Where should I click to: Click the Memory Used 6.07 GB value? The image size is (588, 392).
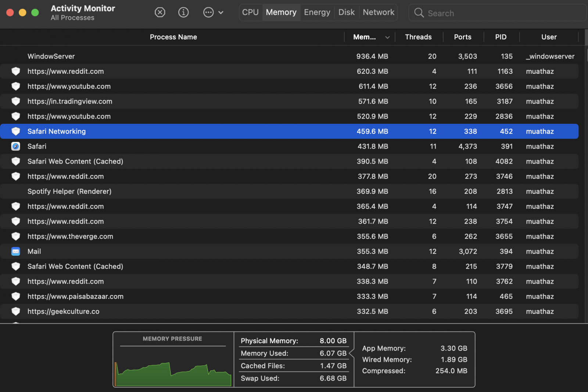(x=333, y=353)
